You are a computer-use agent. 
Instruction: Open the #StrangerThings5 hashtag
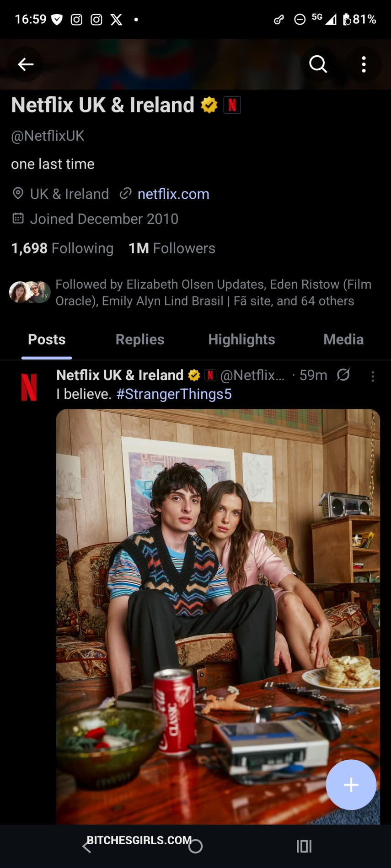coord(174,394)
